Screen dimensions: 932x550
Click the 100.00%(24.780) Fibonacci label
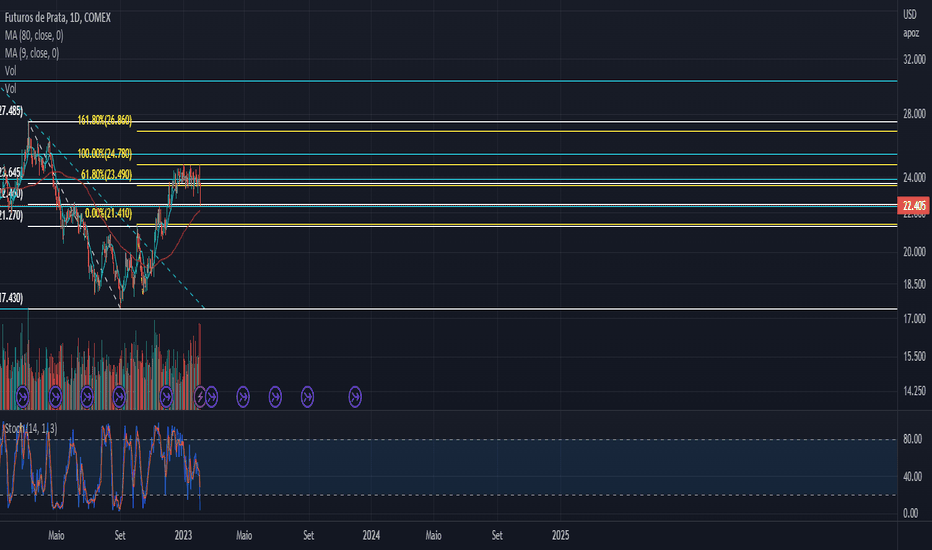tap(105, 153)
